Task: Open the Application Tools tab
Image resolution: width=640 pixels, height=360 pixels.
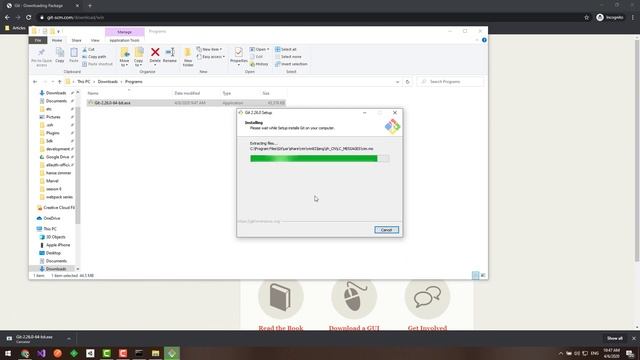Action: coord(124,40)
